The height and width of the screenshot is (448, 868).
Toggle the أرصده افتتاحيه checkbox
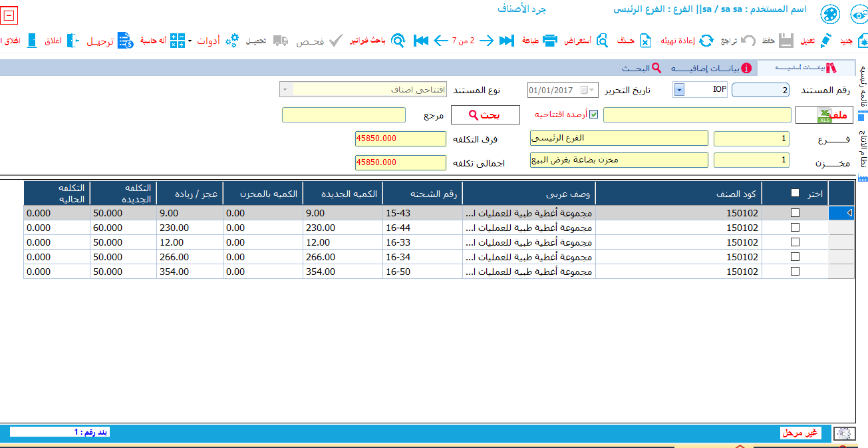point(594,114)
